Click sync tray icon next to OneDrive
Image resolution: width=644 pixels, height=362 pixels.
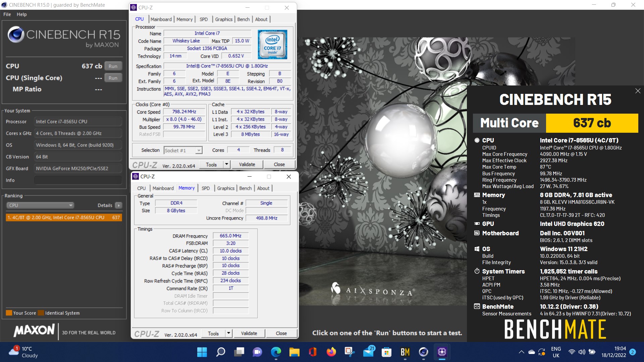coord(542,352)
